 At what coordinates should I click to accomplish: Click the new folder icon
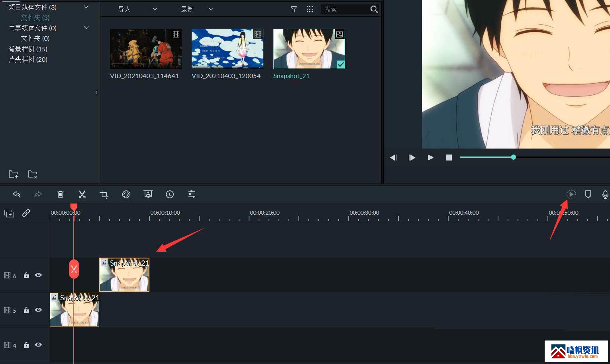[14, 174]
